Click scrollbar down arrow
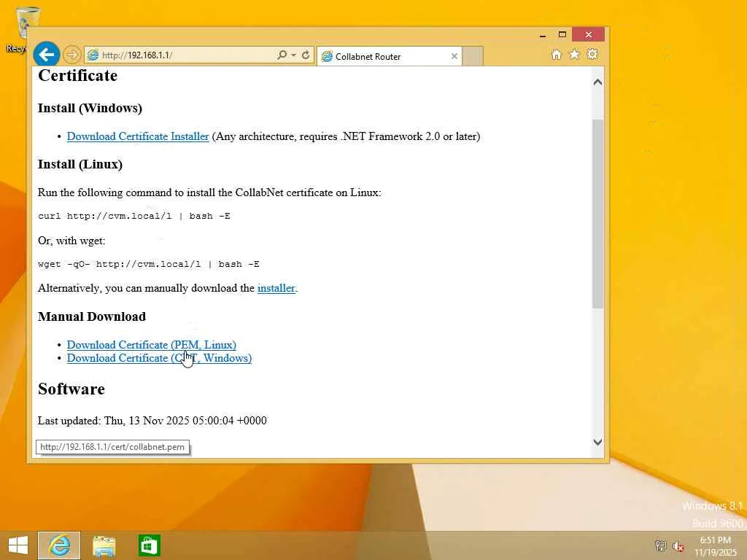 pos(598,442)
